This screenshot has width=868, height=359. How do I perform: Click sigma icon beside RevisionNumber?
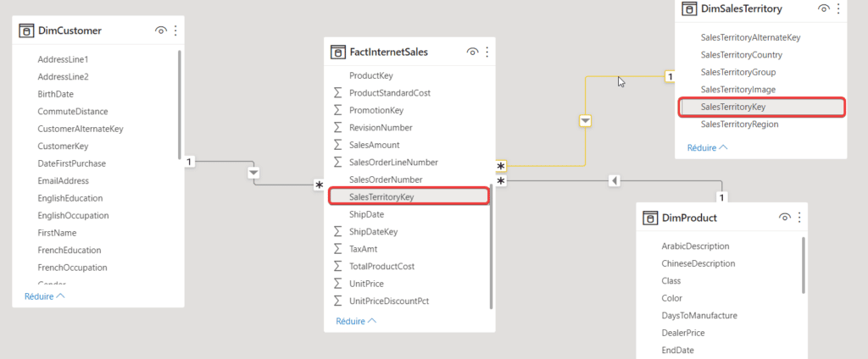(x=338, y=127)
